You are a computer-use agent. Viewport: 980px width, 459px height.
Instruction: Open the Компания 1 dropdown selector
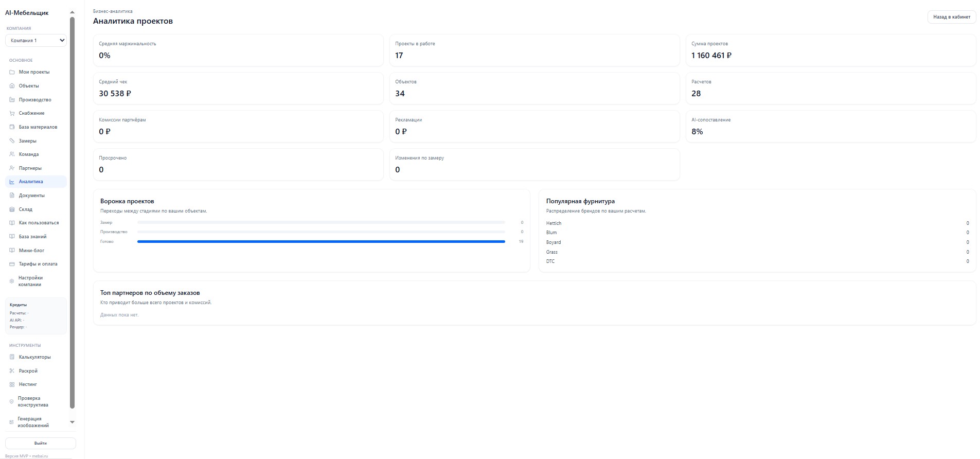point(36,41)
